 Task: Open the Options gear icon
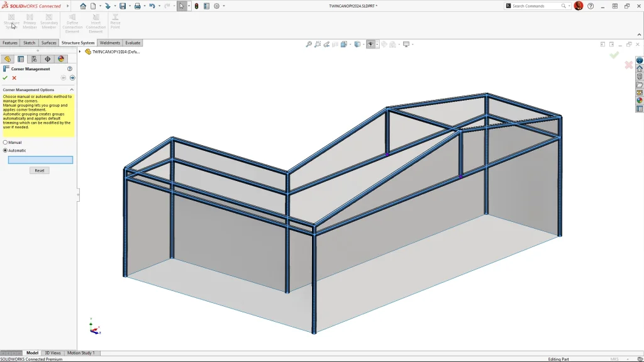point(216,6)
